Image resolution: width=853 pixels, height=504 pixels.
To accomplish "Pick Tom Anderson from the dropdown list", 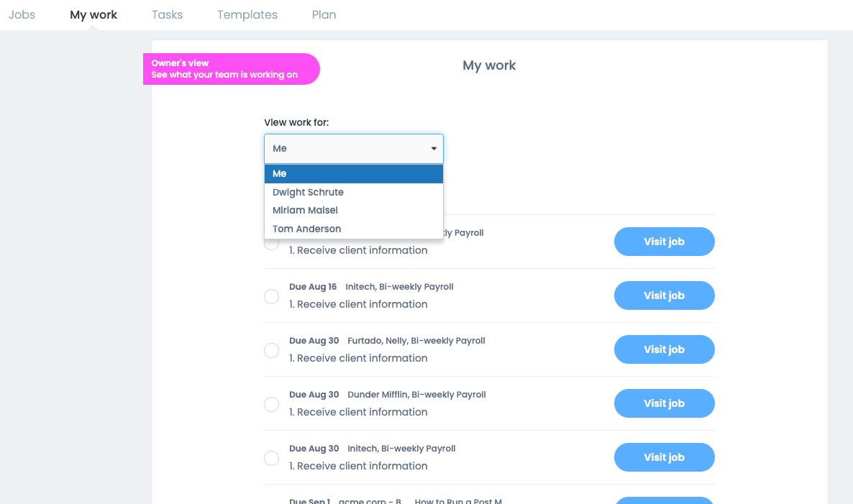I will pos(306,229).
